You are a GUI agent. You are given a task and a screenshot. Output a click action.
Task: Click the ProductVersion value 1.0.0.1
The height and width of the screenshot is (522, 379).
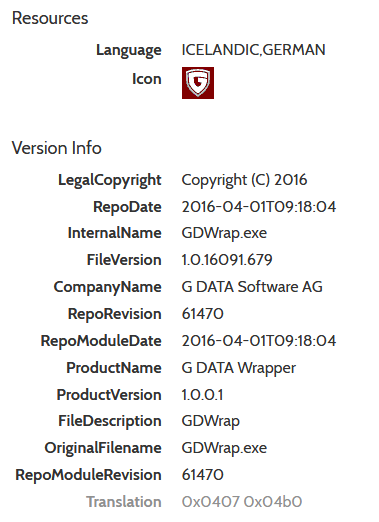(202, 395)
